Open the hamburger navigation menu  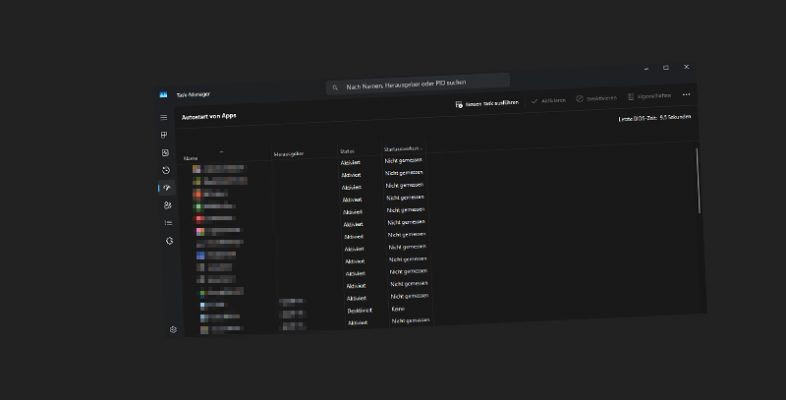coord(163,117)
